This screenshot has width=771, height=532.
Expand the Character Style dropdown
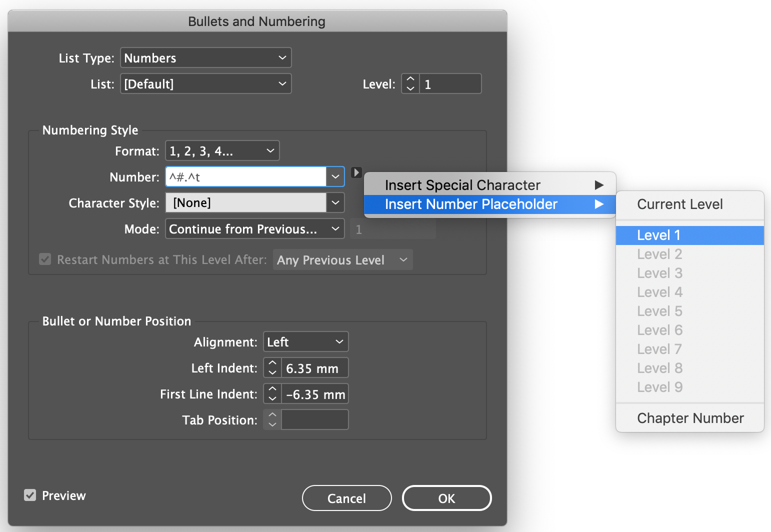coord(335,203)
